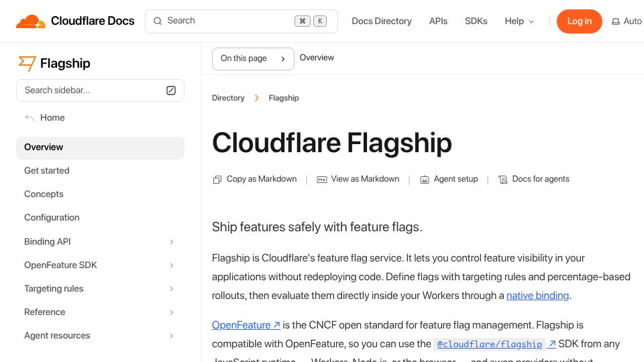Click View as Markdown link text
Image resolution: width=644 pixels, height=362 pixels.
tap(365, 179)
